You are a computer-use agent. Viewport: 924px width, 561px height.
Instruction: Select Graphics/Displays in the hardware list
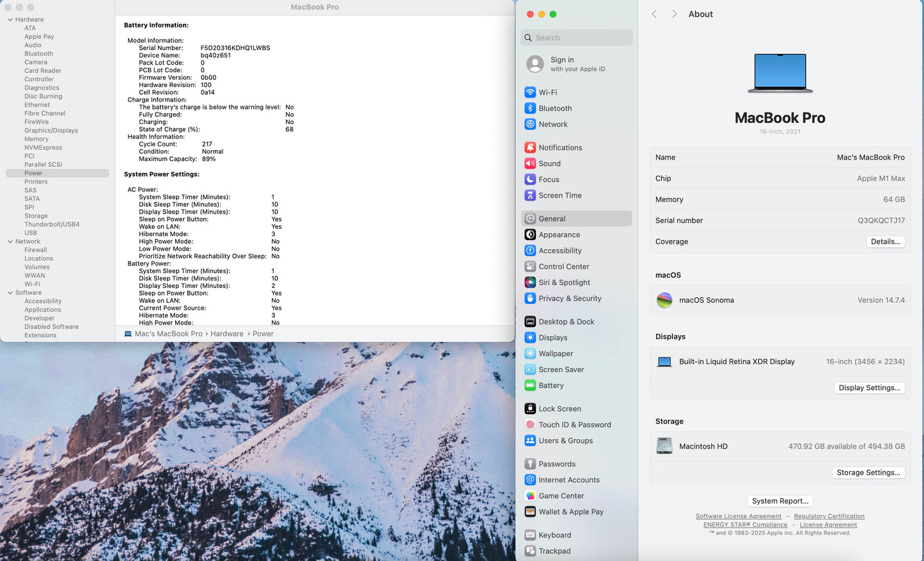tap(51, 130)
